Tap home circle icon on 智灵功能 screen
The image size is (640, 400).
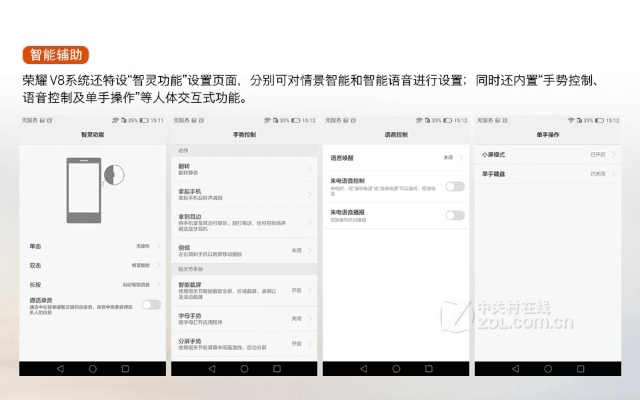point(92,368)
